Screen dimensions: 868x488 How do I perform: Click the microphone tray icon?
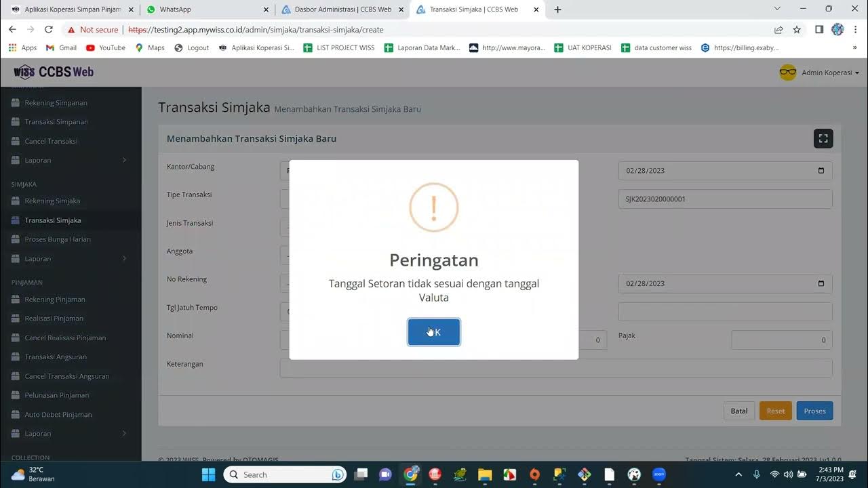pos(757,474)
